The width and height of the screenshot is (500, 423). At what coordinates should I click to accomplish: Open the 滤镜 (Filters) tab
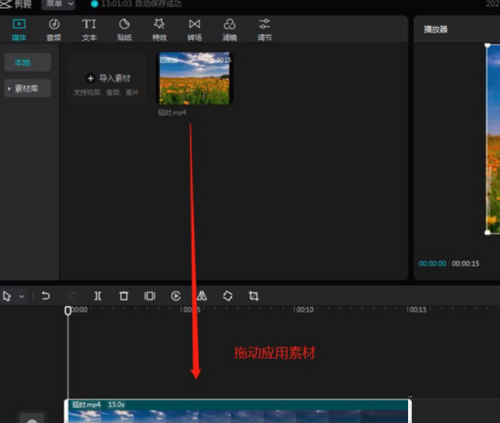coord(230,30)
